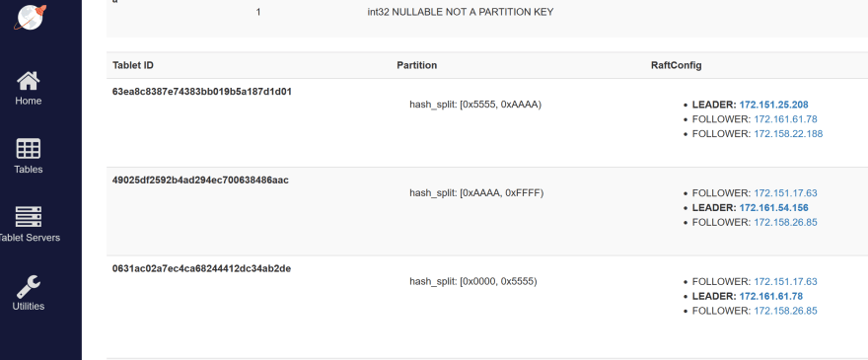Click the Partition column header
The height and width of the screenshot is (360, 868).
click(417, 65)
